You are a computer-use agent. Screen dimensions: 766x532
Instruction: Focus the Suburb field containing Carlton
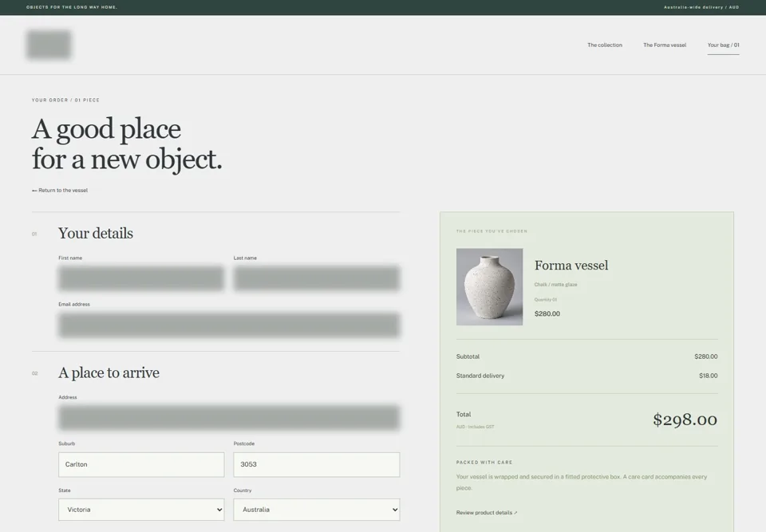(141, 464)
